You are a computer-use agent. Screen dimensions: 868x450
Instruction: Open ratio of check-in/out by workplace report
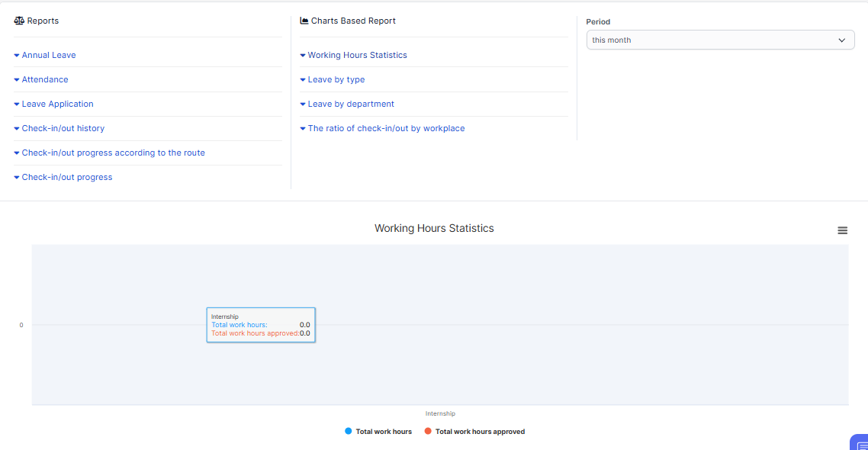(x=386, y=129)
